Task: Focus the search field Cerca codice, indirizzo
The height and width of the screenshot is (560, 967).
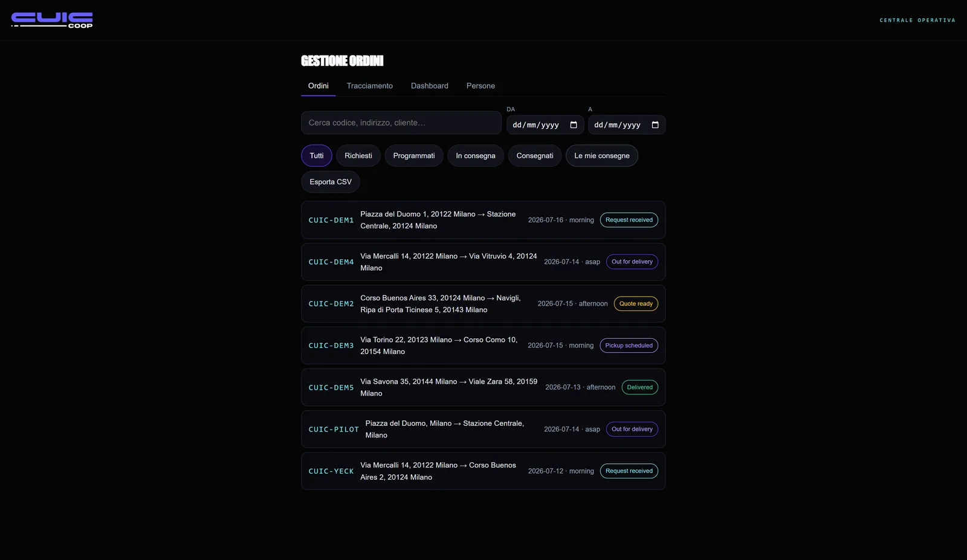Action: [x=401, y=123]
